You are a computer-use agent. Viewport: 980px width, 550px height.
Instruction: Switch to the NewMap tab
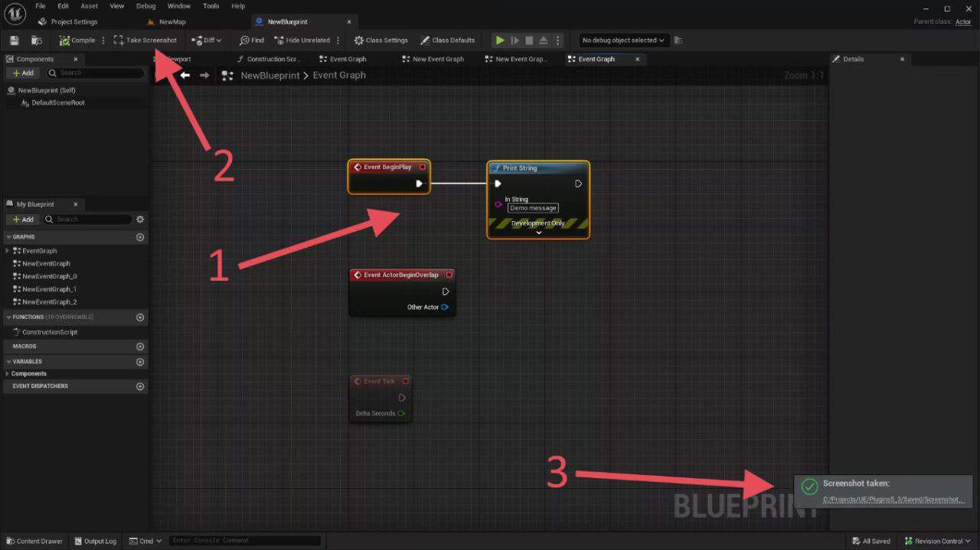(172, 22)
